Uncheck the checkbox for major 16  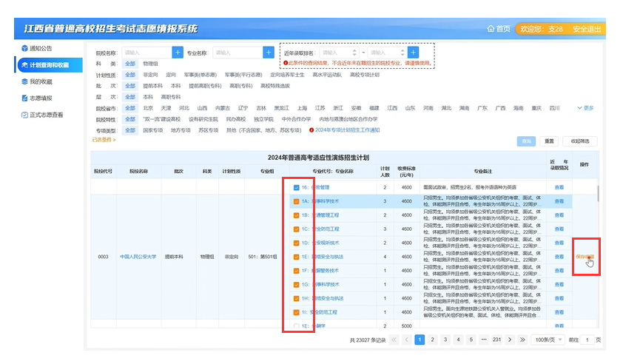(x=297, y=188)
